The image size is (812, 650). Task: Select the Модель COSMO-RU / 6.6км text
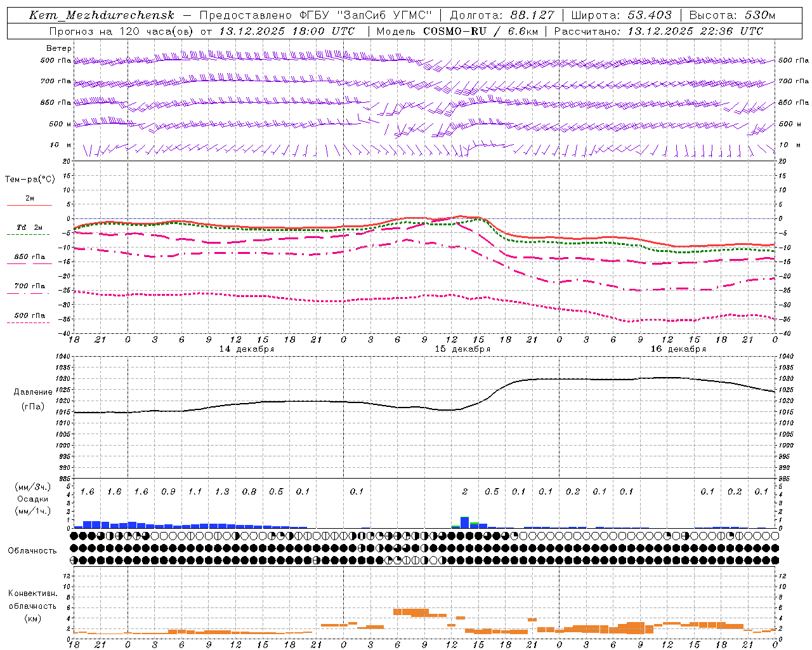click(x=457, y=31)
